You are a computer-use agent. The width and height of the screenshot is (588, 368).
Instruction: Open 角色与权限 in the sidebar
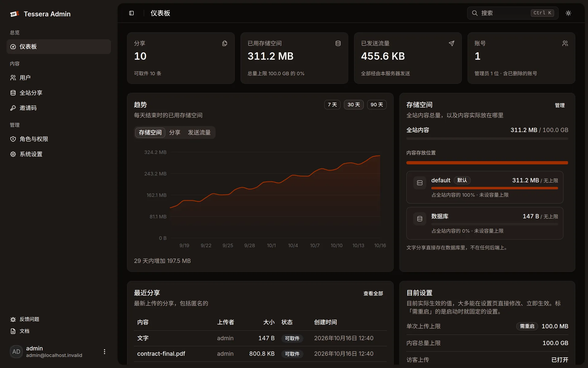point(58,139)
